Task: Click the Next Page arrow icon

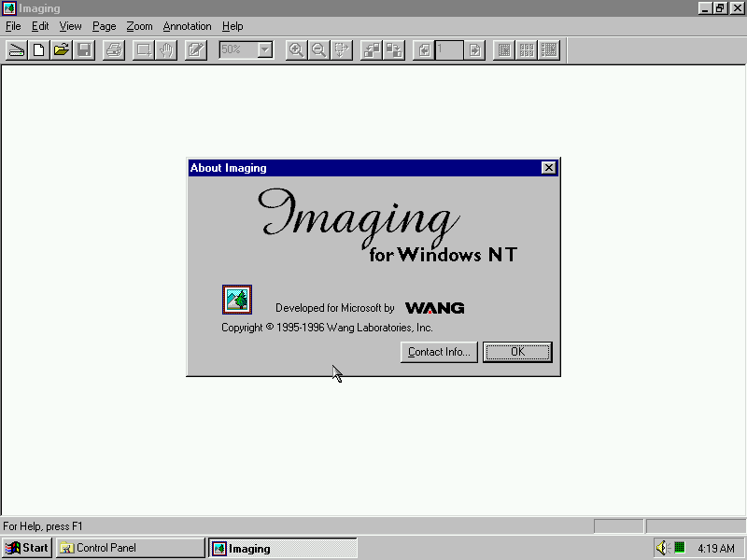Action: tap(475, 50)
